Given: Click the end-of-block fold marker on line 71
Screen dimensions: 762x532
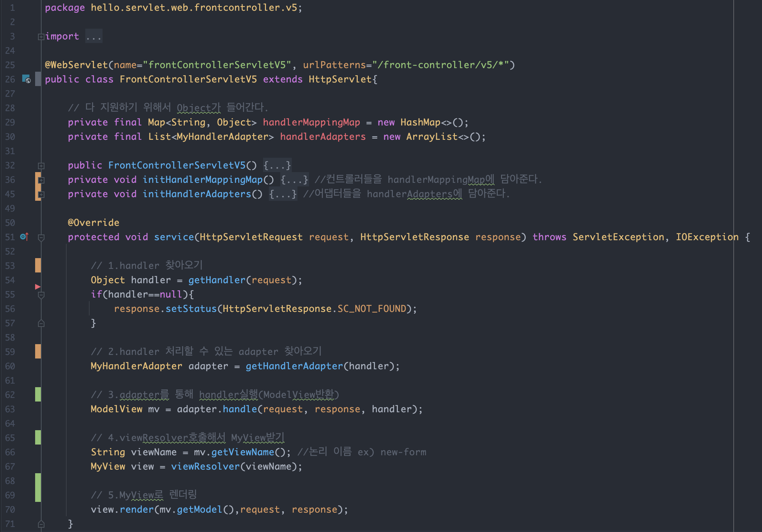Looking at the screenshot, I should (x=41, y=524).
